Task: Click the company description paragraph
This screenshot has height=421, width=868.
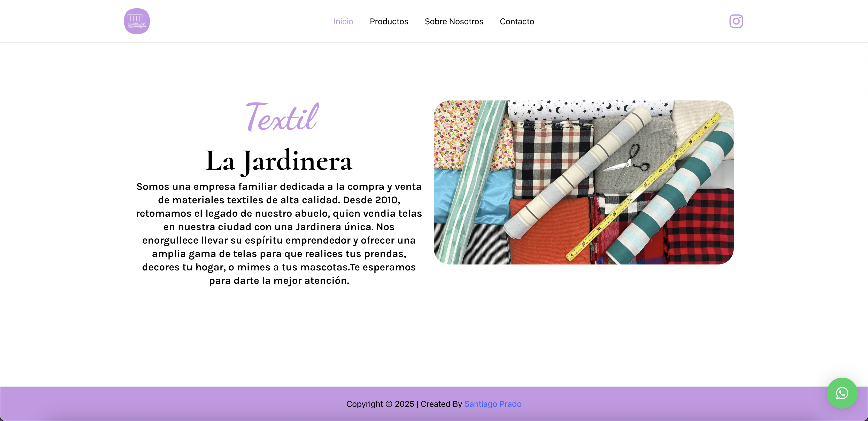Action: (279, 233)
